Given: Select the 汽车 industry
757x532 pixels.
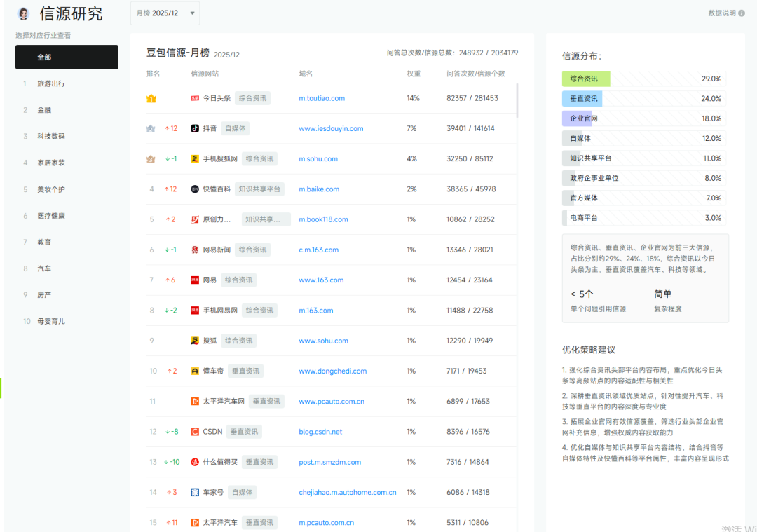Looking at the screenshot, I should [x=44, y=268].
